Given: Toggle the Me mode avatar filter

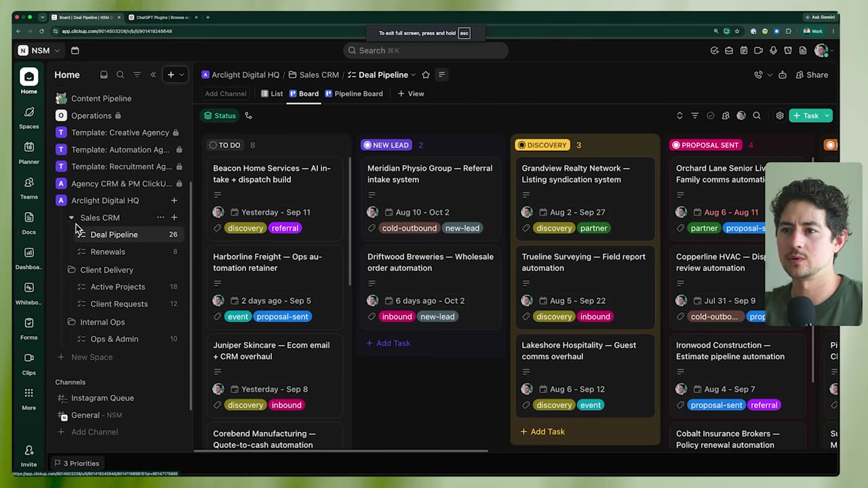Looking at the screenshot, I should point(741,116).
